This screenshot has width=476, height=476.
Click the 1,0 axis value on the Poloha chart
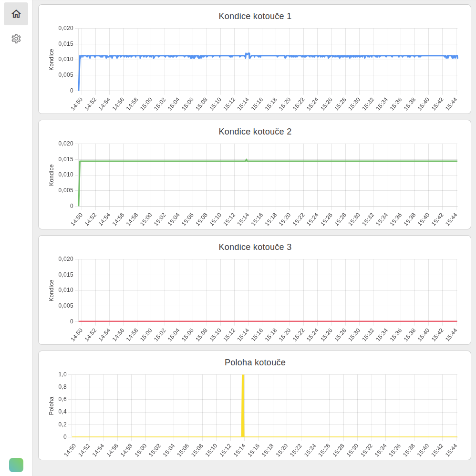click(63, 374)
